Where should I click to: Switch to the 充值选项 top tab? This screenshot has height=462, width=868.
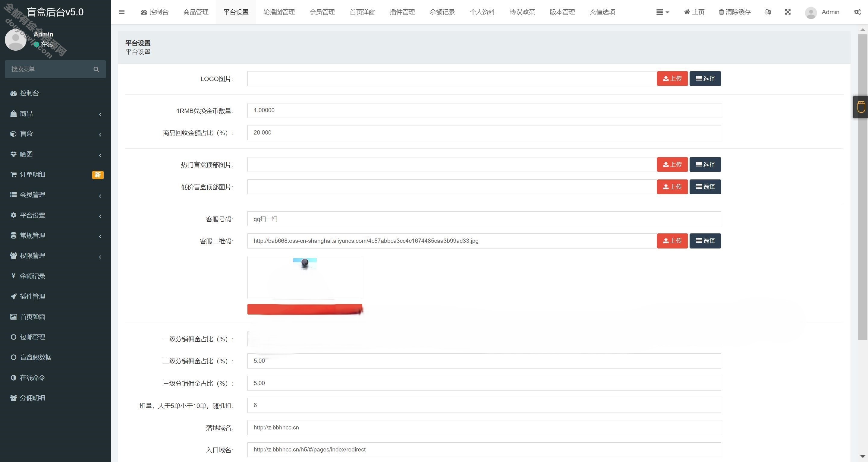pos(602,12)
